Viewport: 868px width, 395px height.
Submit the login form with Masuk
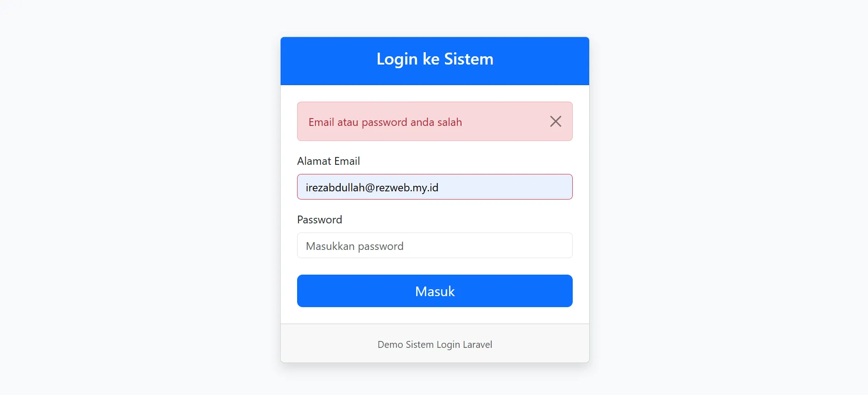[434, 291]
